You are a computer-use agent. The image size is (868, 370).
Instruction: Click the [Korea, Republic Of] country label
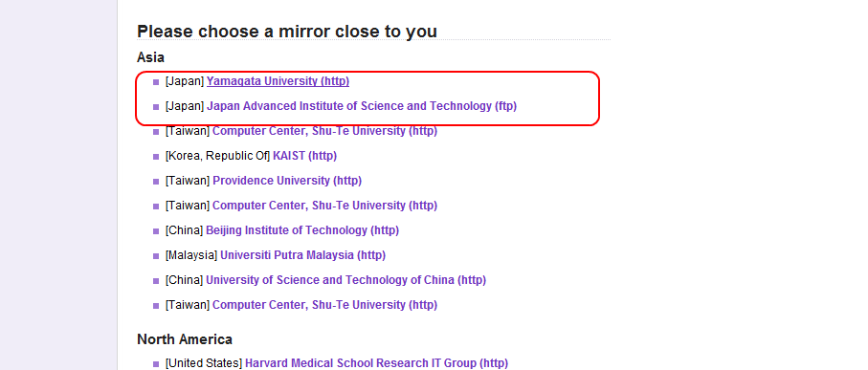217,156
